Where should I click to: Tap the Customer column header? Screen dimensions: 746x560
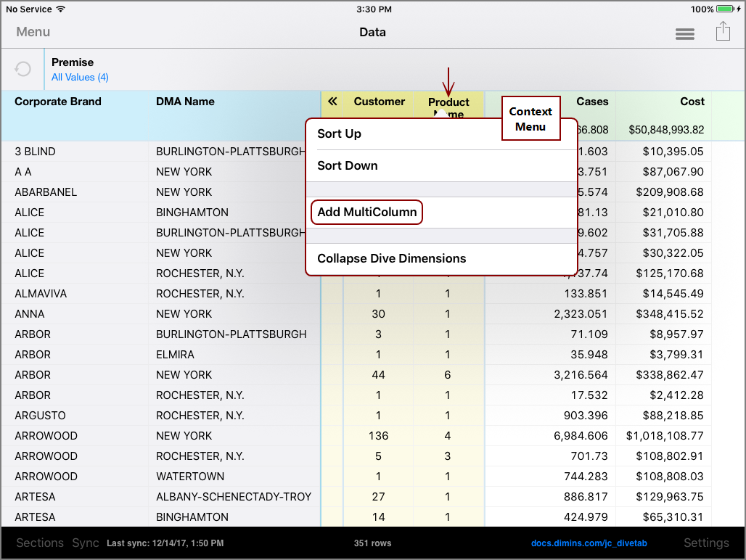(379, 102)
